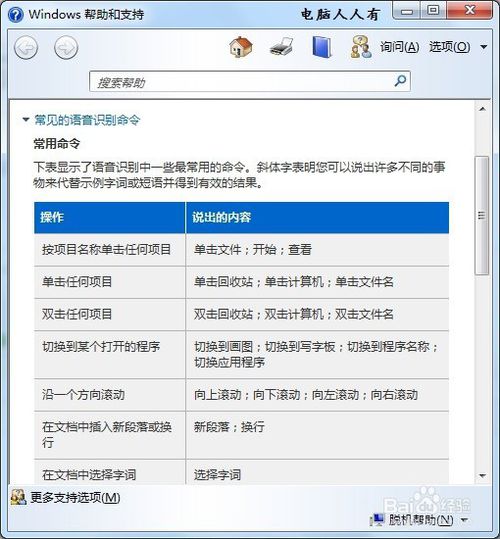Screen dimensions: 500x539
Task: Open the 询问(A) menu item
Action: click(x=400, y=47)
